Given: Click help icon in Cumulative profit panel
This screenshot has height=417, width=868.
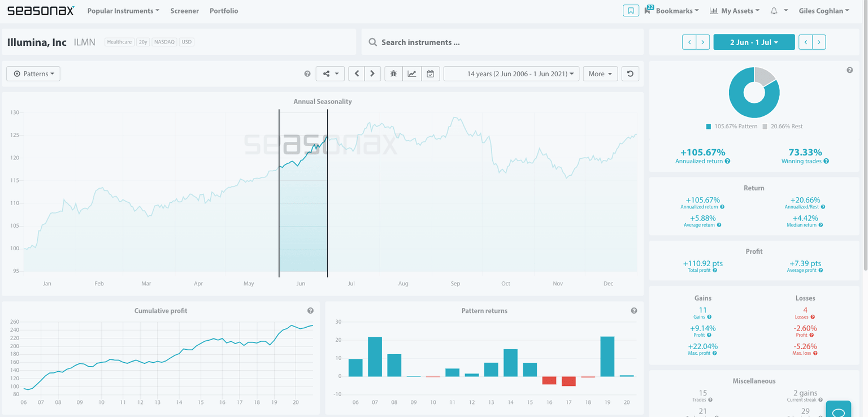Looking at the screenshot, I should click(310, 311).
